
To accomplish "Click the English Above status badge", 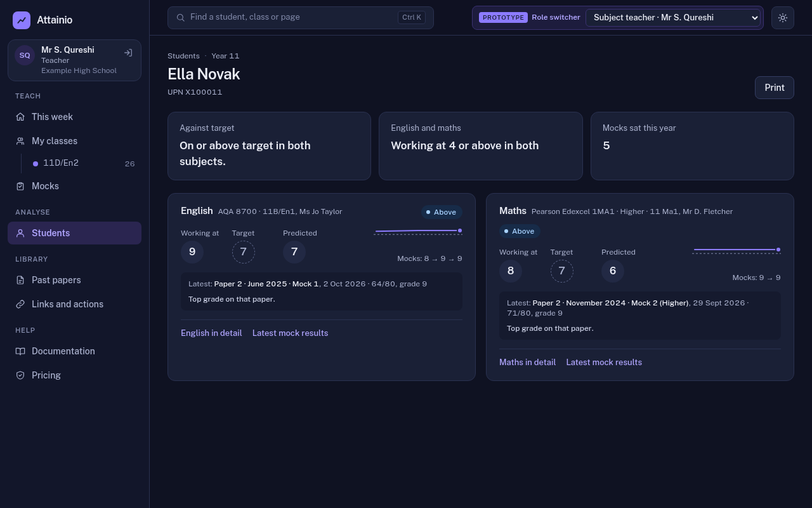I will pos(441,212).
